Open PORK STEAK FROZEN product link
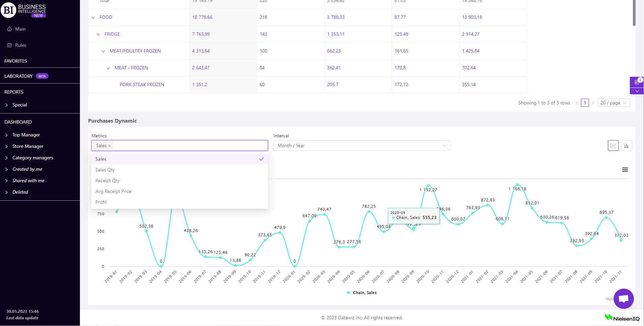 pyautogui.click(x=142, y=85)
